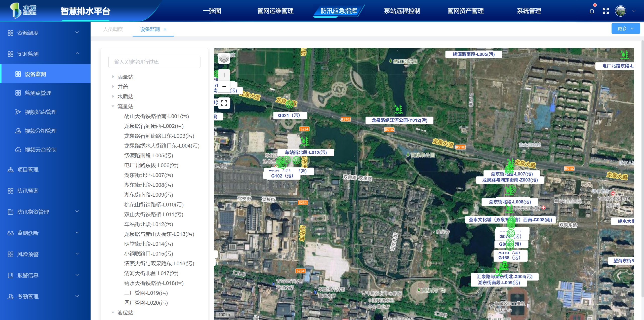
Task: Open the 泵站远程控制 top menu
Action: pos(402,11)
